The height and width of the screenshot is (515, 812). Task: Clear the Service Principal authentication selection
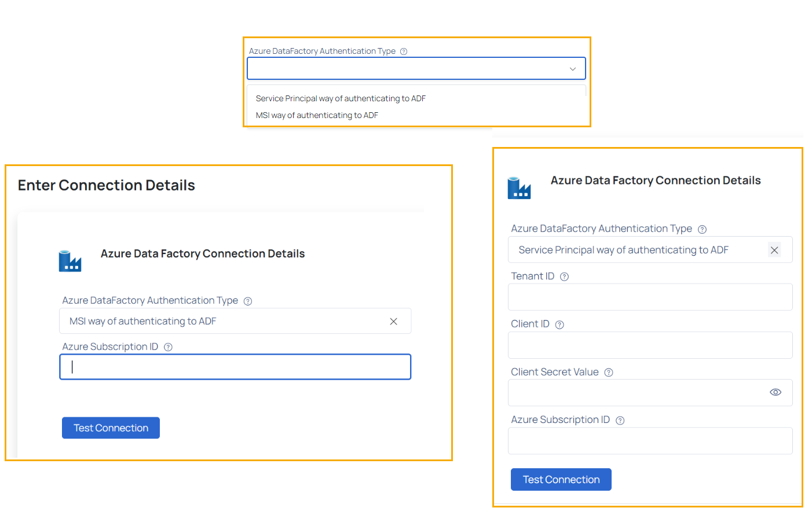(774, 250)
